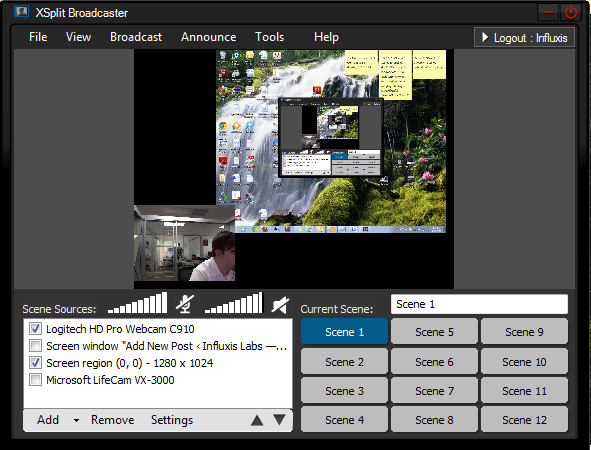591x450 pixels.
Task: Click the Add source button
Action: tap(48, 420)
